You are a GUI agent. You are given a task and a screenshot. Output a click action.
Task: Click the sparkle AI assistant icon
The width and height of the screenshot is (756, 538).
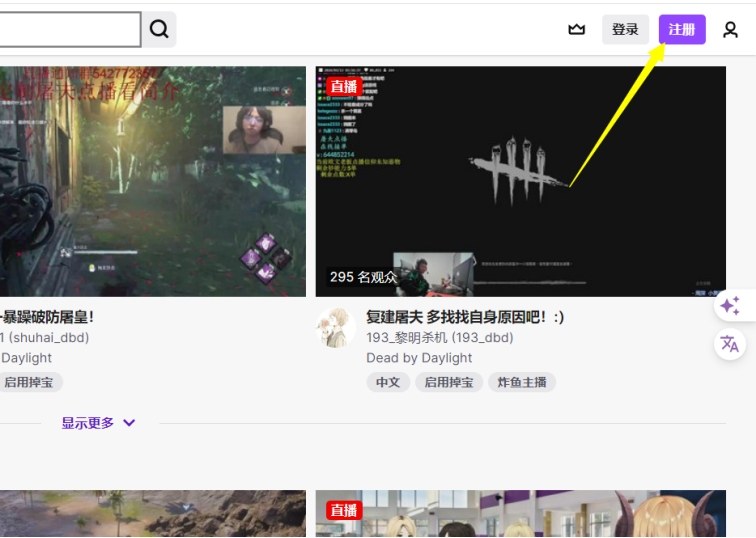[730, 306]
